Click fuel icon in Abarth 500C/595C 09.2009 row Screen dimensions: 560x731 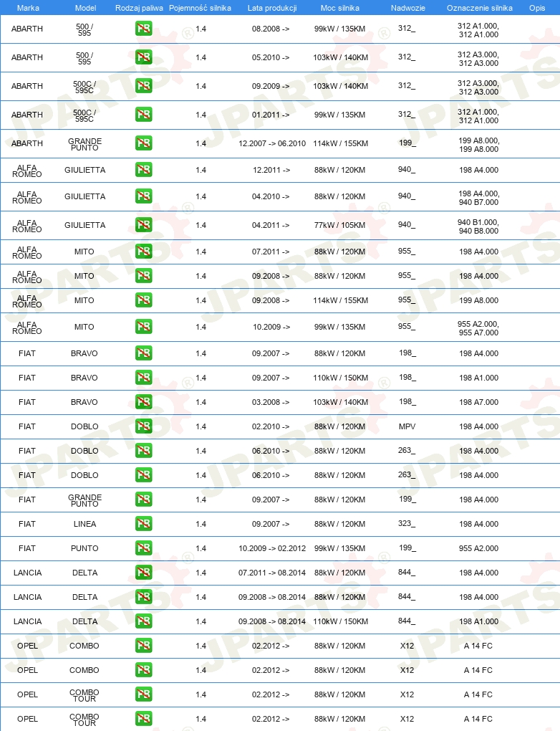click(144, 86)
